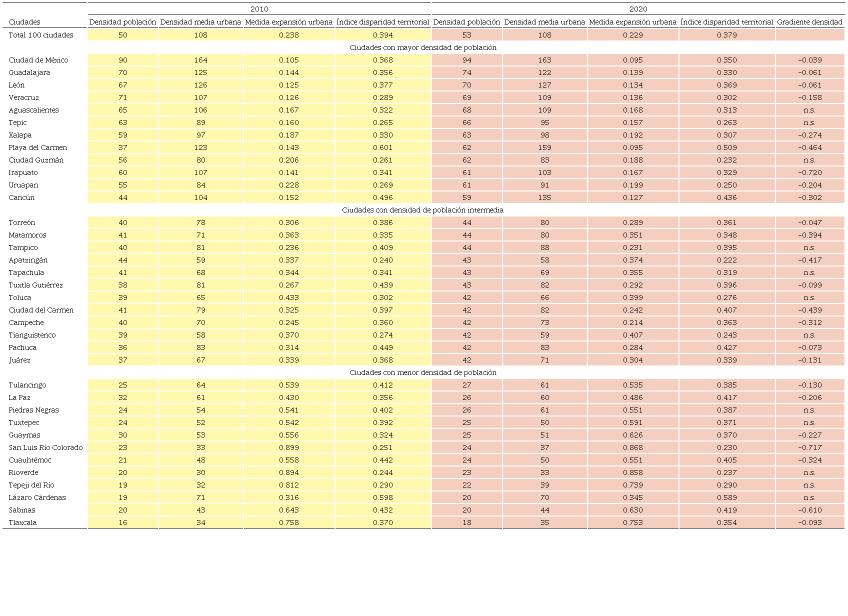Select the 'Tuxtla Gutiérrez' row label
Screen dimensions: 848x616
point(36,285)
